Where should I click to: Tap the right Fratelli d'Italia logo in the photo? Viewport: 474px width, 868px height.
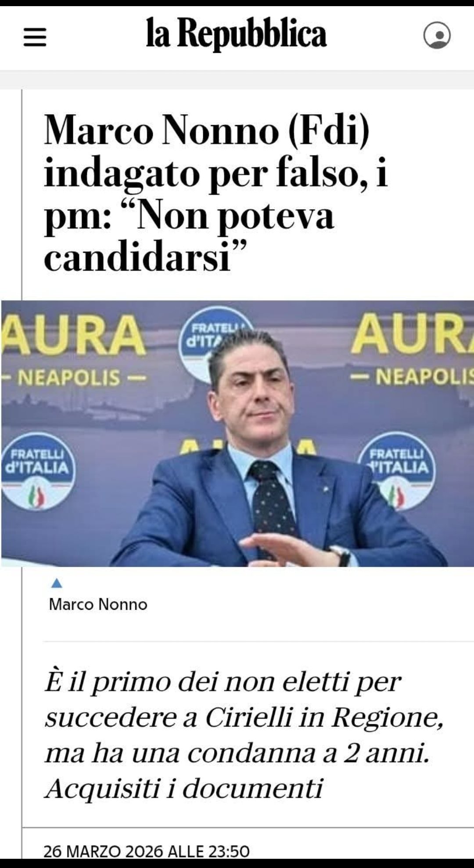[397, 470]
